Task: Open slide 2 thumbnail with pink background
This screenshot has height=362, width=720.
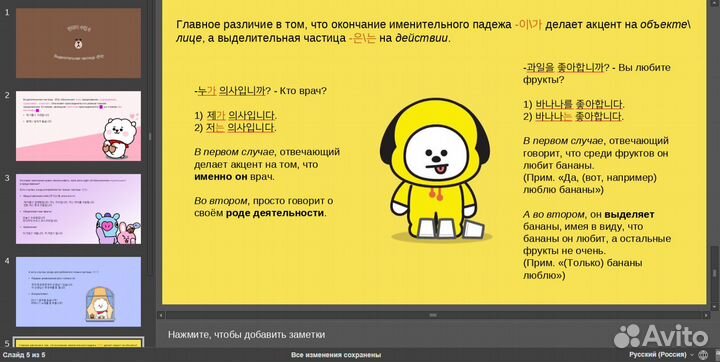Action: point(79,126)
